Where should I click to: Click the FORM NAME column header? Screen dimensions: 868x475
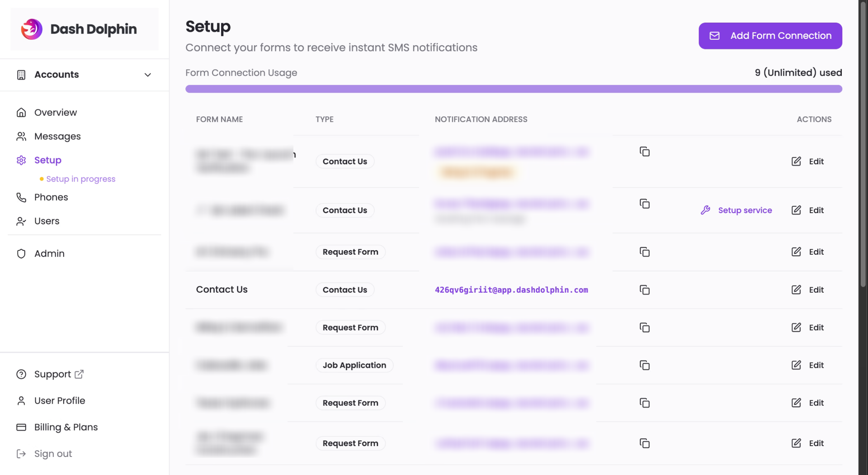tap(219, 119)
